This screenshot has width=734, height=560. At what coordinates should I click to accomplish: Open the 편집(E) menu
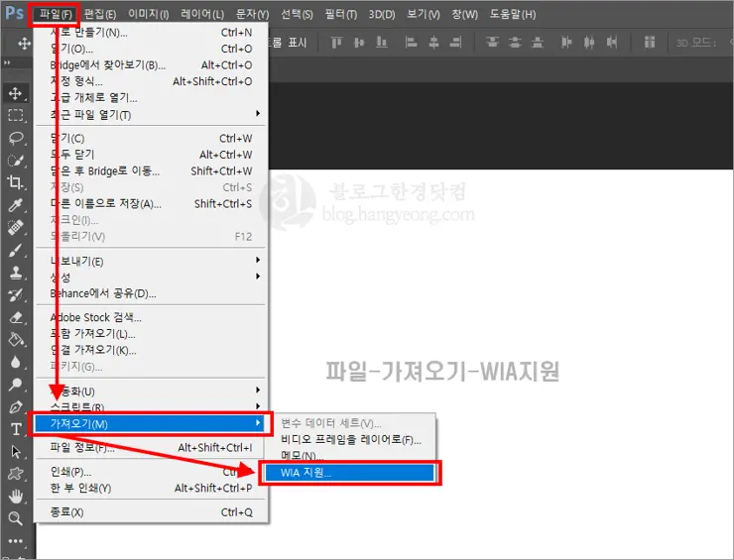pyautogui.click(x=100, y=14)
